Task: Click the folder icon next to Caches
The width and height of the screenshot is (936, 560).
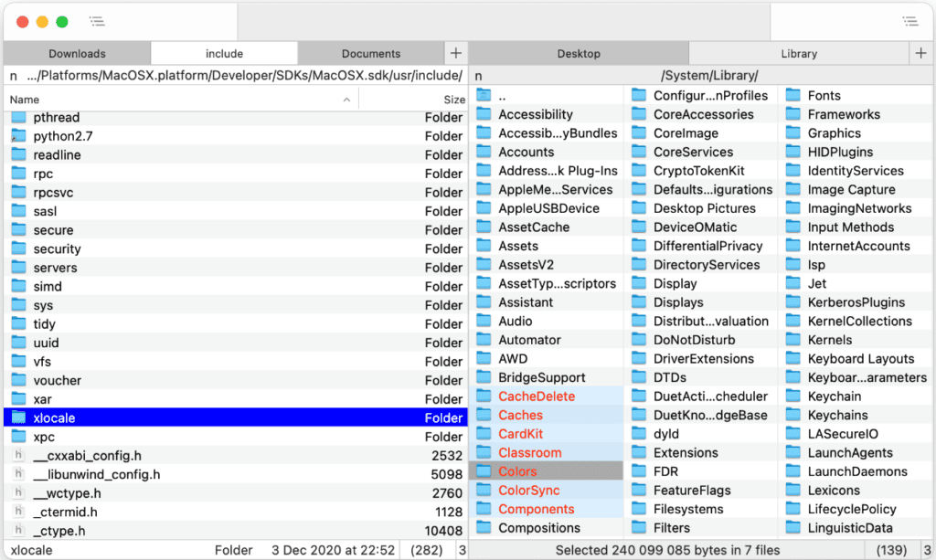Action: [484, 414]
